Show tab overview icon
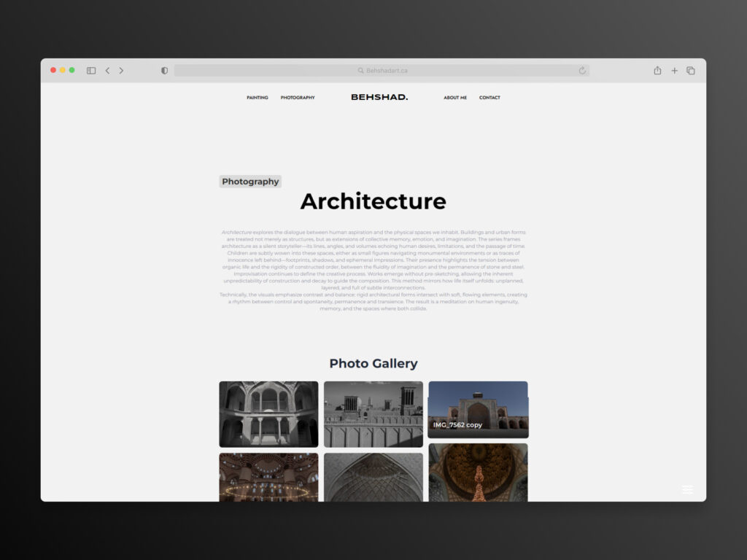Viewport: 747px width, 560px height. tap(691, 71)
